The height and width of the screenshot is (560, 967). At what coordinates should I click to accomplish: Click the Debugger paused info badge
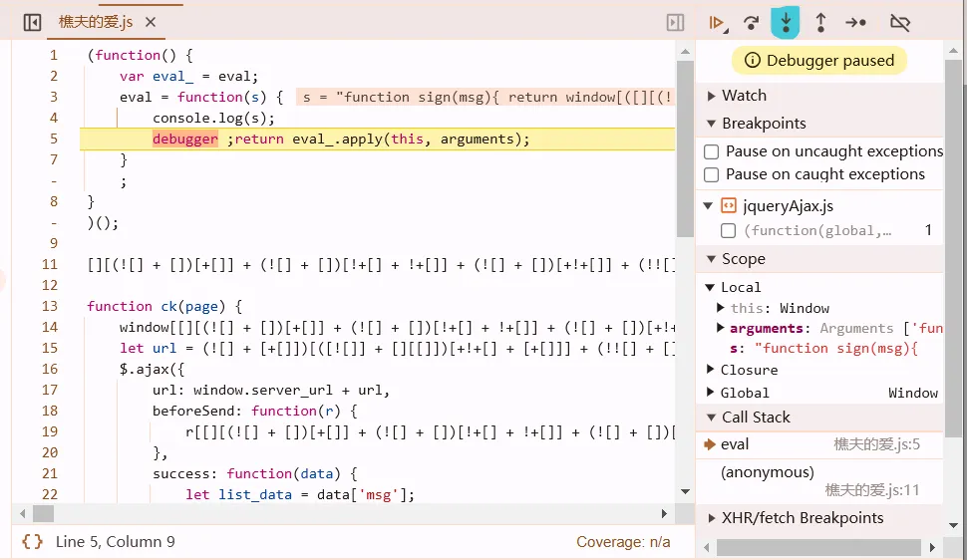(x=819, y=61)
